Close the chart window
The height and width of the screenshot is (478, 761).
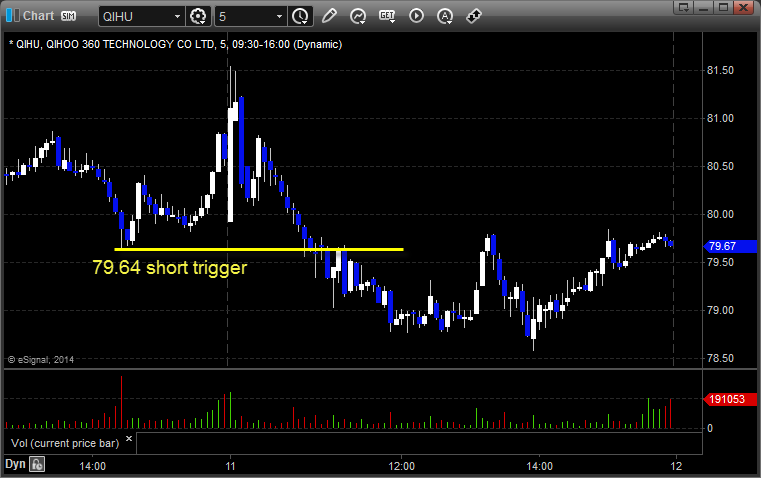743,7
